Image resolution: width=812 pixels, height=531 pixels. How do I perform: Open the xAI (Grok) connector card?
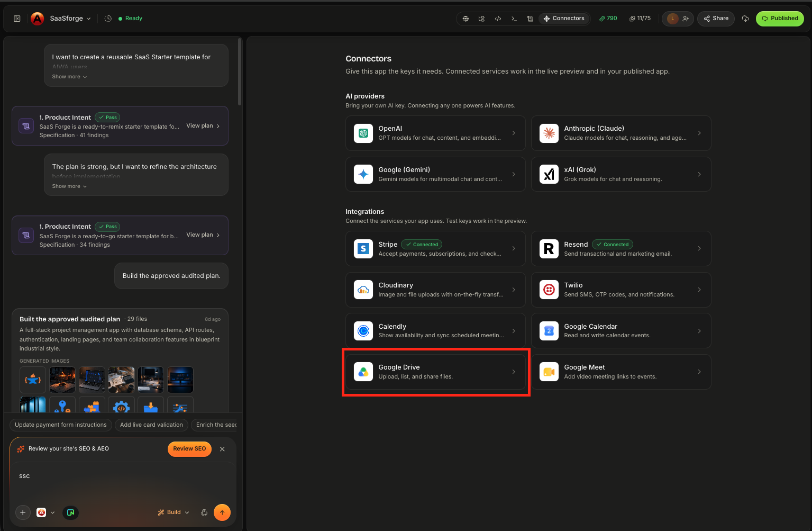621,175
